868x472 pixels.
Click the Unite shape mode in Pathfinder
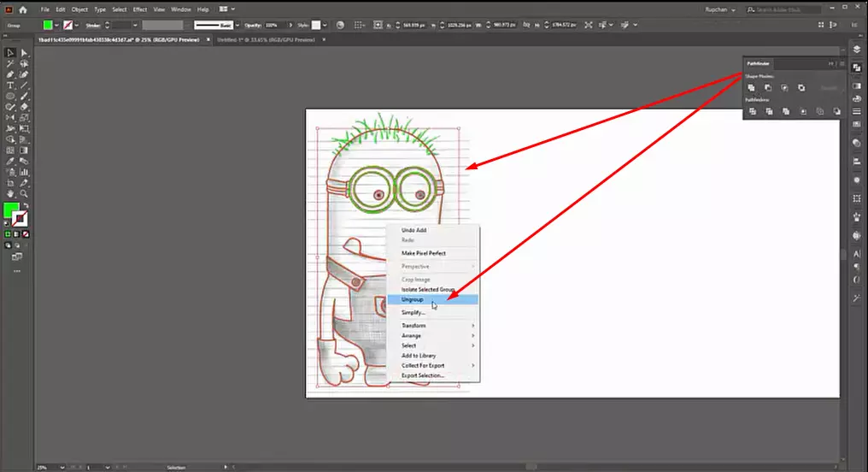click(751, 87)
